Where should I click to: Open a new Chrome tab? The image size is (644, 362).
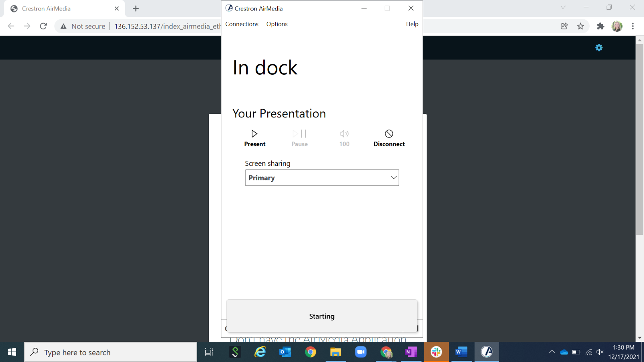(x=136, y=8)
